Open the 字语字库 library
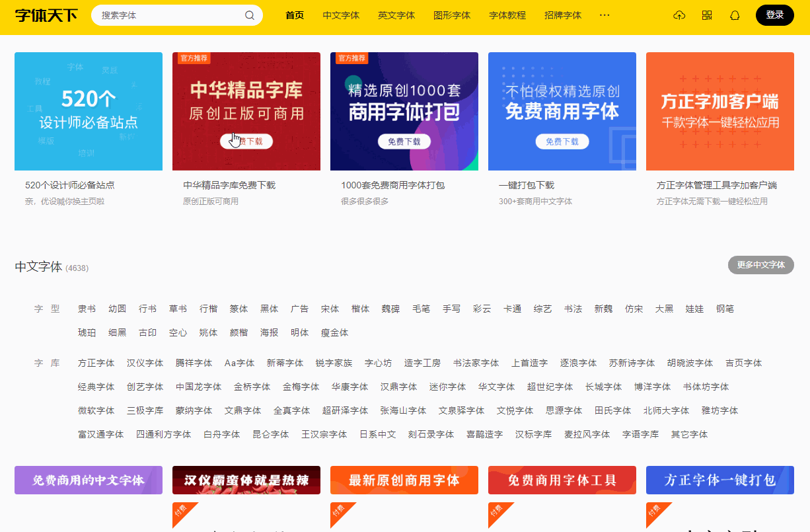 point(640,434)
